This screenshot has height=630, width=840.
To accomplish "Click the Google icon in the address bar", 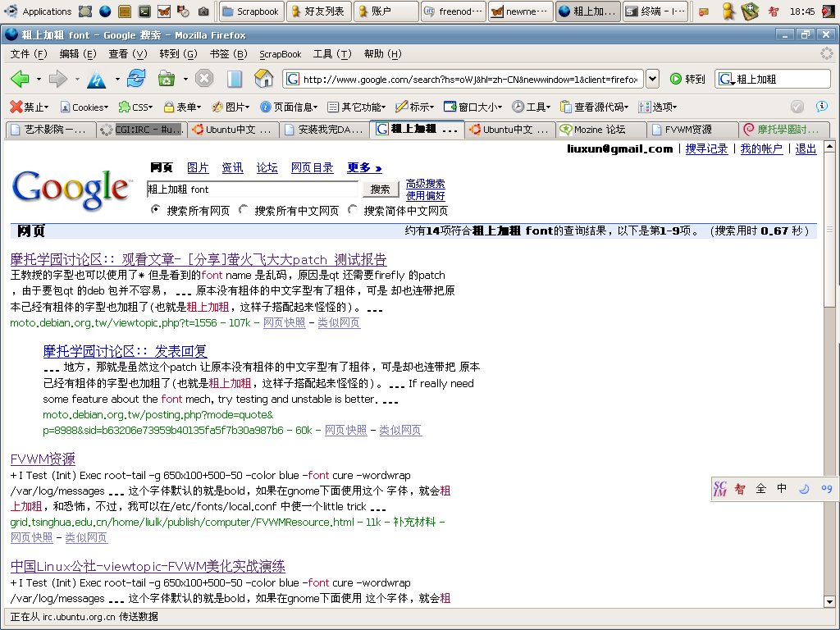I will click(x=293, y=80).
